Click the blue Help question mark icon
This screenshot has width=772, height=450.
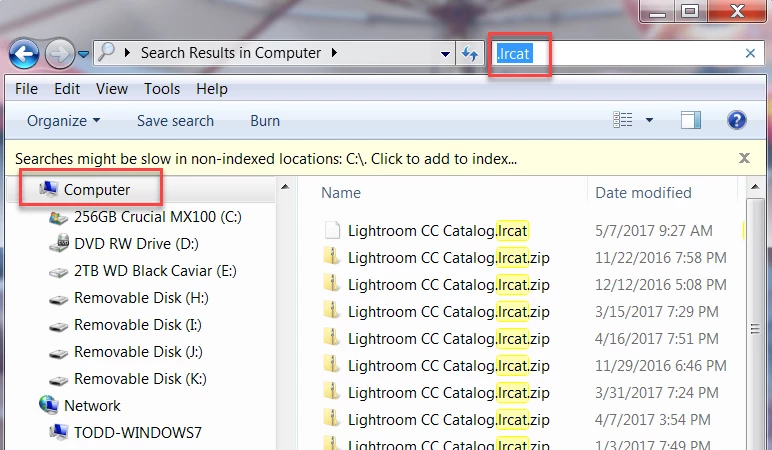737,120
